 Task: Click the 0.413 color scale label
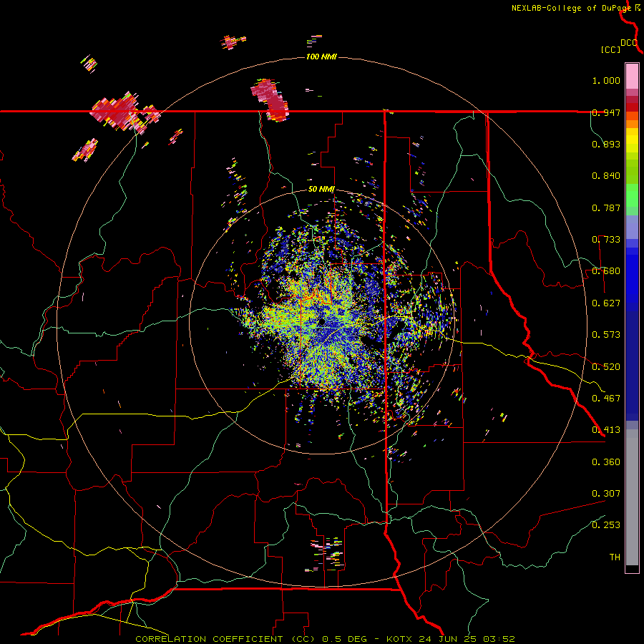tap(606, 430)
